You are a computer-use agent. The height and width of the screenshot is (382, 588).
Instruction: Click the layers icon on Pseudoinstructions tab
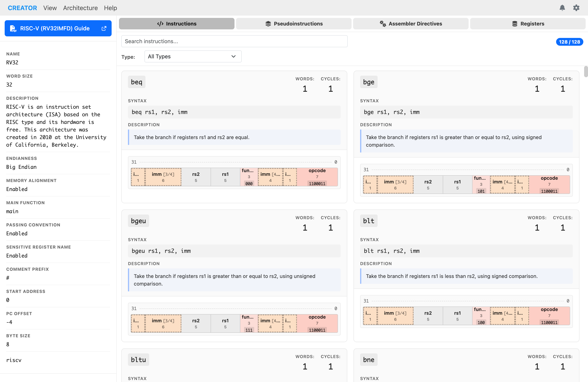[x=268, y=24]
